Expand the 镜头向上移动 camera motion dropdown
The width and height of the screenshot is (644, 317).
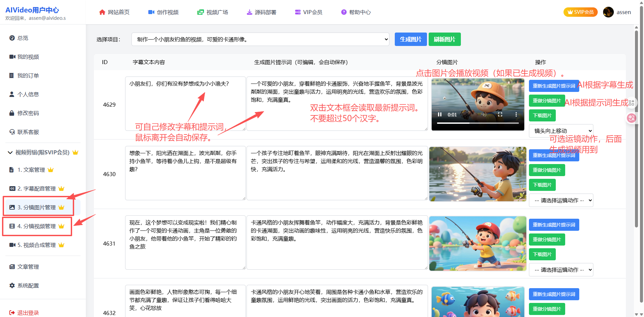pos(561,131)
